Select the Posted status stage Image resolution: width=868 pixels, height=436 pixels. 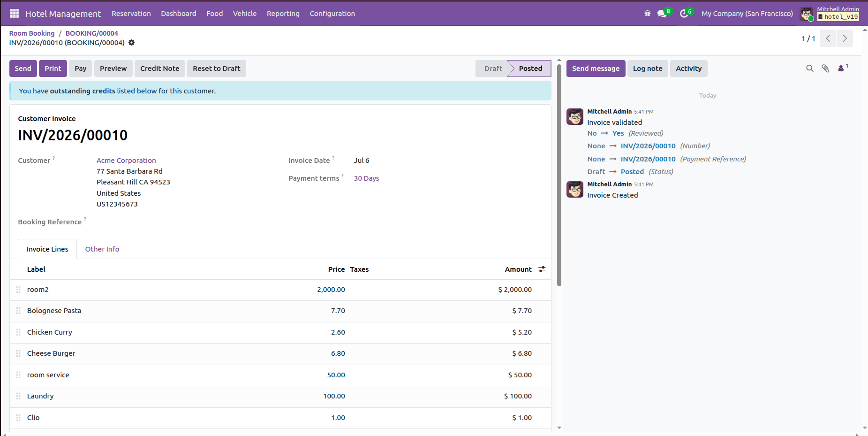[x=530, y=69]
